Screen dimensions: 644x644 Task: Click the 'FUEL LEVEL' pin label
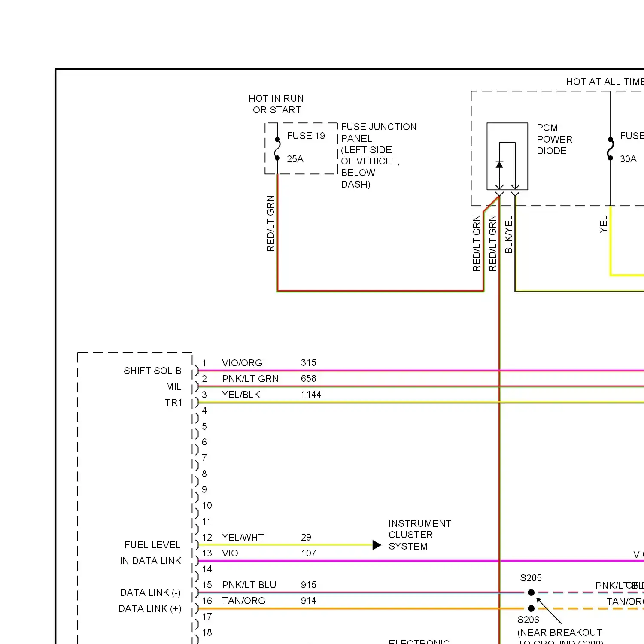point(152,545)
